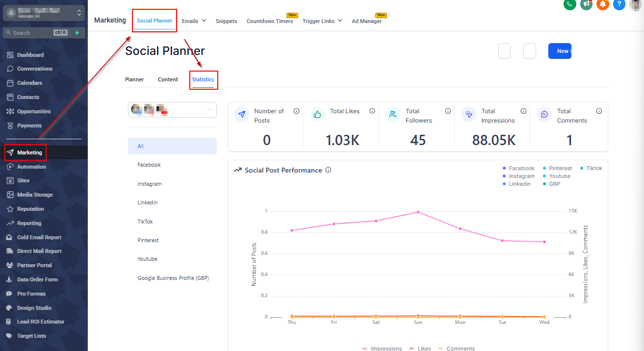Screen dimensions: 644x351
Task: Open the megaphone announcements icon
Action: click(586, 4)
